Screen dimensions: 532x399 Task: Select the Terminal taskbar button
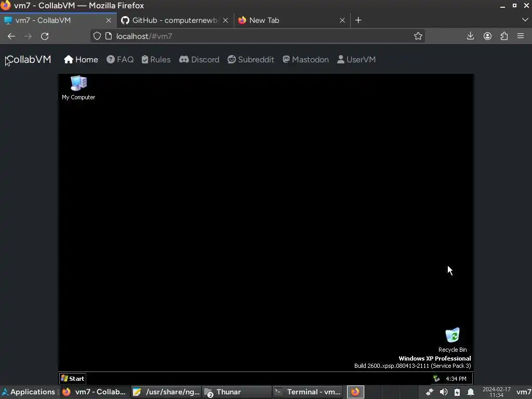click(x=308, y=392)
